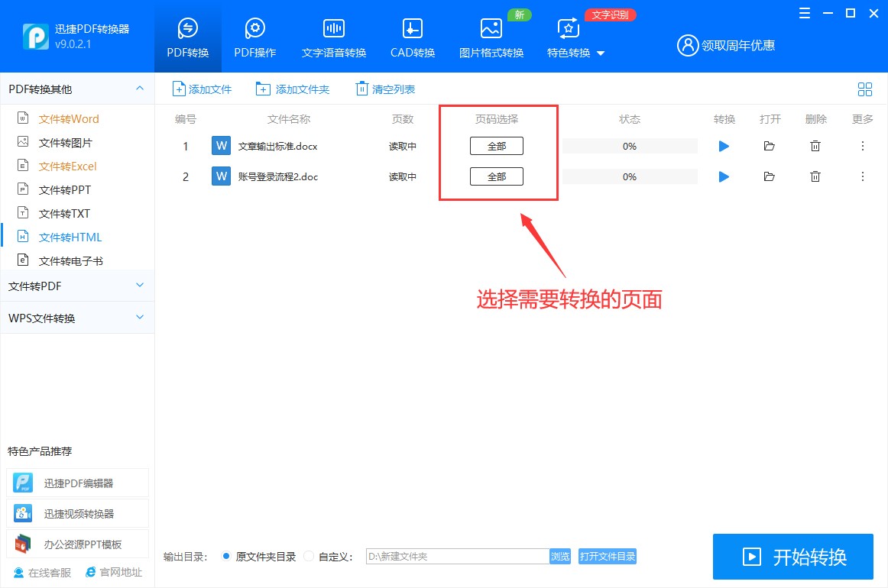This screenshot has width=888, height=588.
Task: Select file name 文章输出标准.docx
Action: click(277, 146)
